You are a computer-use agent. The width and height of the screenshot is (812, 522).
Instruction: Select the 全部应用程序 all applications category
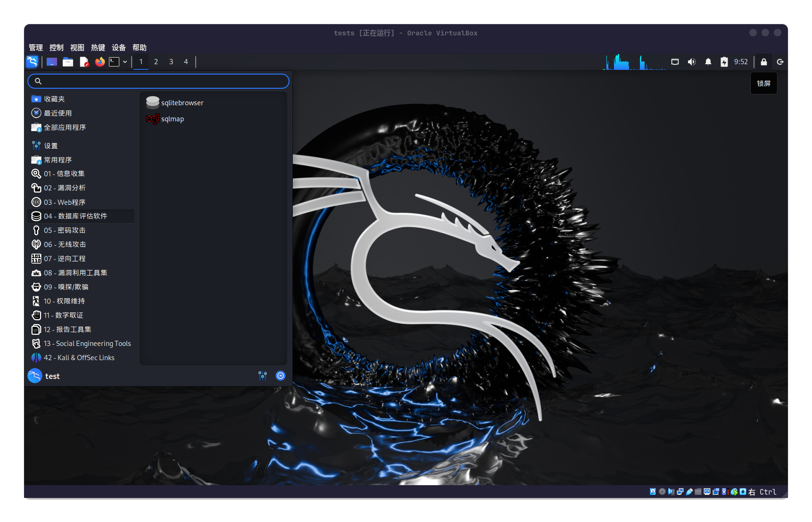(82, 127)
